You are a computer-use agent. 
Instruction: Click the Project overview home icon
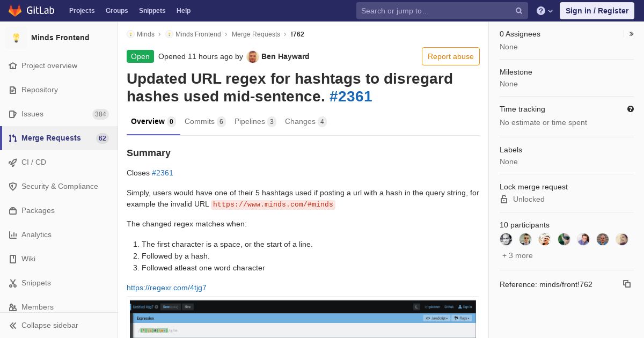[13, 65]
